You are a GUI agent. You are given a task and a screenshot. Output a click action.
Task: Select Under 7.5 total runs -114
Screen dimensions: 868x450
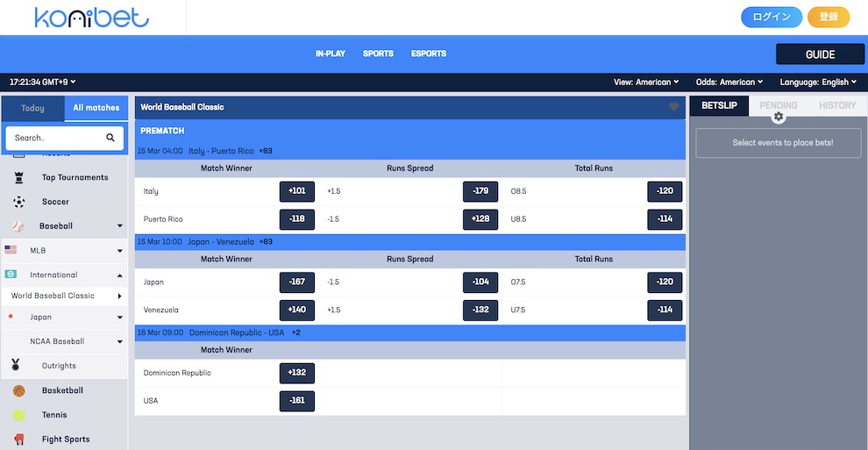pyautogui.click(x=665, y=310)
